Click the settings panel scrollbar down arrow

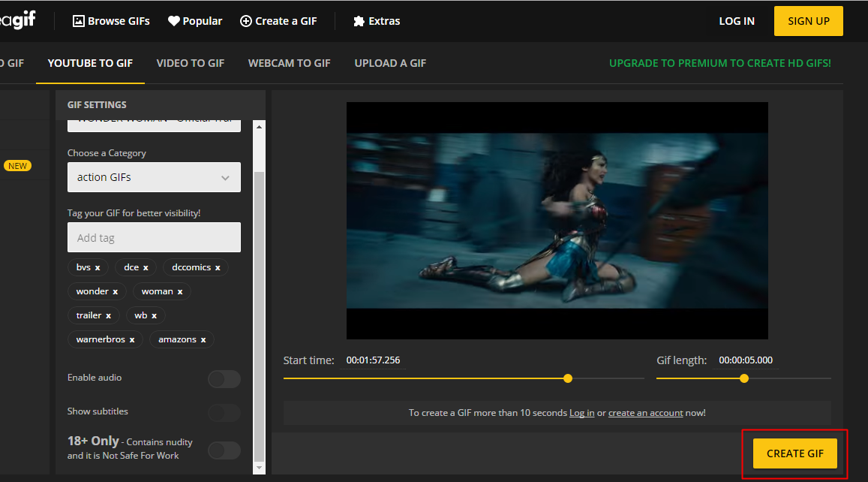(259, 468)
